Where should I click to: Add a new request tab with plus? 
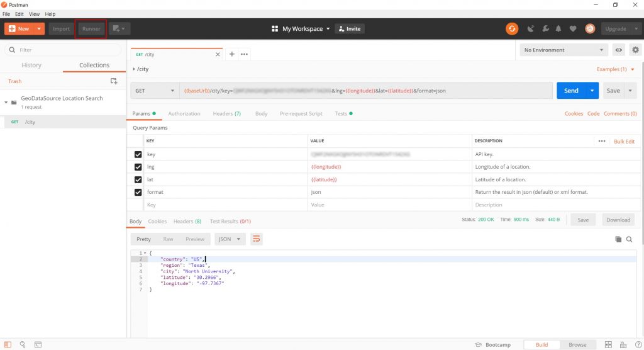[x=231, y=54]
